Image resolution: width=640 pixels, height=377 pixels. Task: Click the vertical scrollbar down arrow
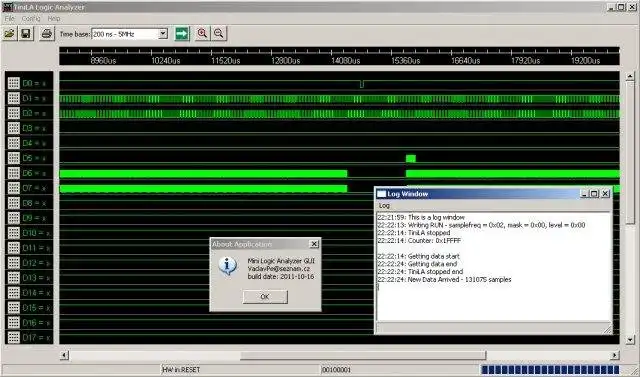630,339
